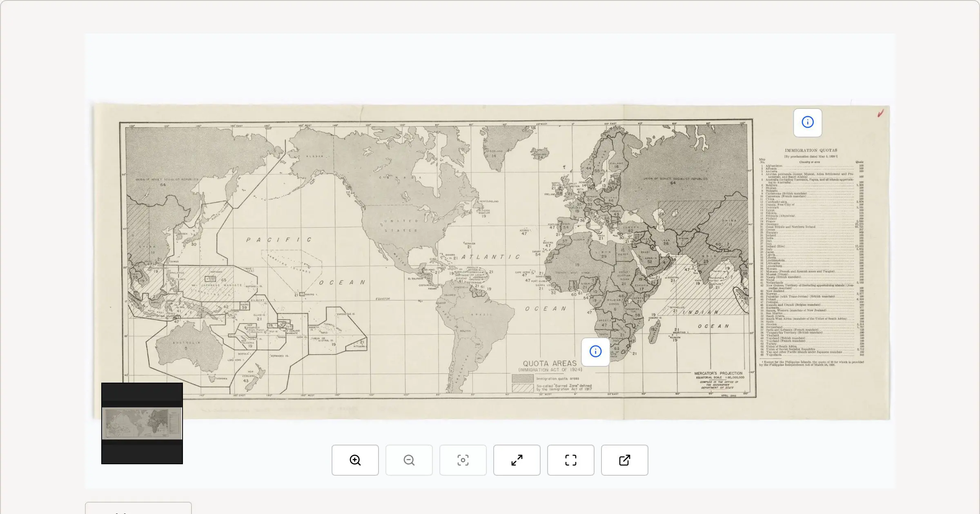Click the zoom out magnifier button

409,460
